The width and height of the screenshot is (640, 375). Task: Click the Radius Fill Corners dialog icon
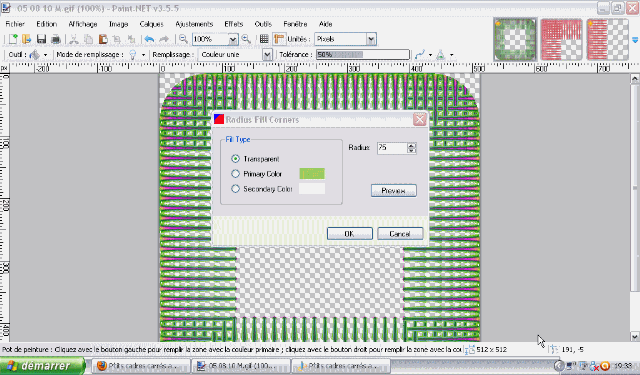(x=219, y=119)
